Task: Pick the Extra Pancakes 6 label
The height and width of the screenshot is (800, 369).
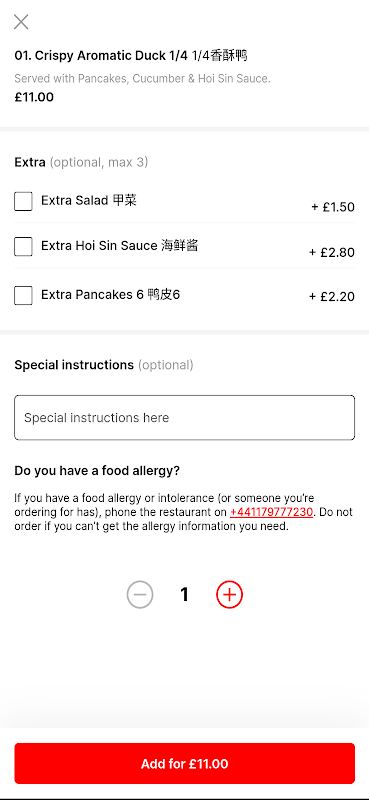Action: pyautogui.click(x=111, y=295)
